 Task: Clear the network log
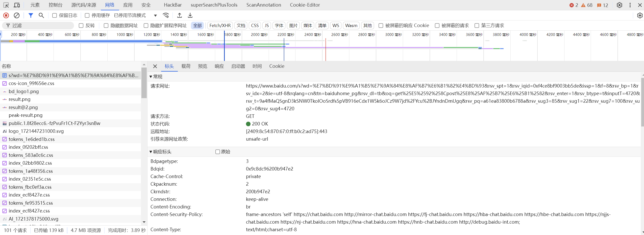pyautogui.click(x=17, y=15)
